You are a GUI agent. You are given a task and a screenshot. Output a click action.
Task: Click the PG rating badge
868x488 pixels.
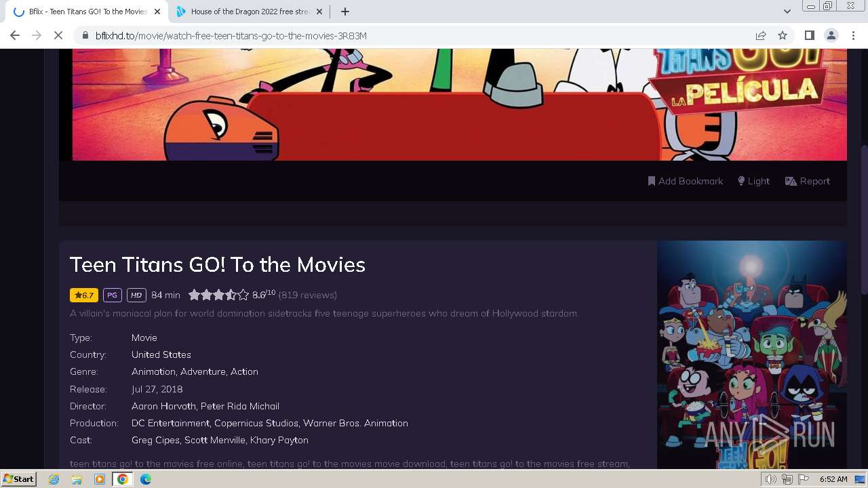(113, 295)
